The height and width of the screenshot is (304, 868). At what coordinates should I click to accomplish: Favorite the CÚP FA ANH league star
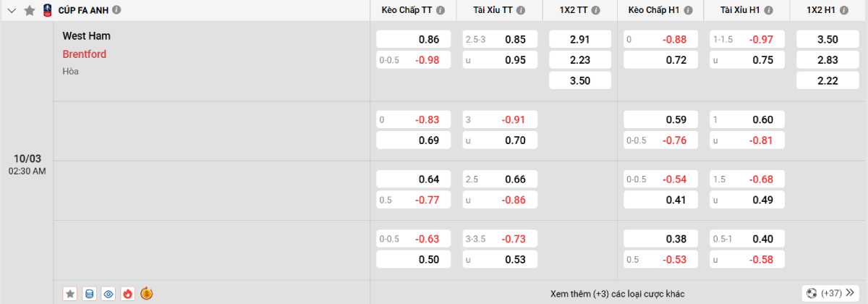tap(29, 10)
